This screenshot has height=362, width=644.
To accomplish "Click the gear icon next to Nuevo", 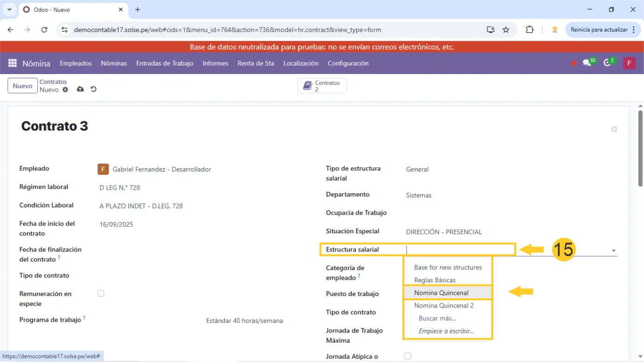I will tap(65, 90).
